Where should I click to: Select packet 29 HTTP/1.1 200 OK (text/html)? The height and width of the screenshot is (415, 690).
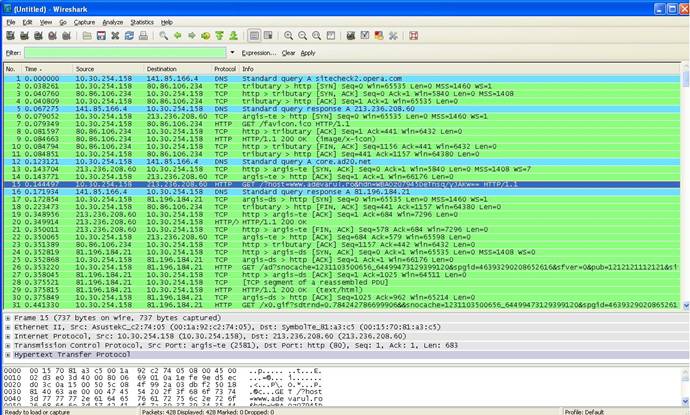[341, 290]
